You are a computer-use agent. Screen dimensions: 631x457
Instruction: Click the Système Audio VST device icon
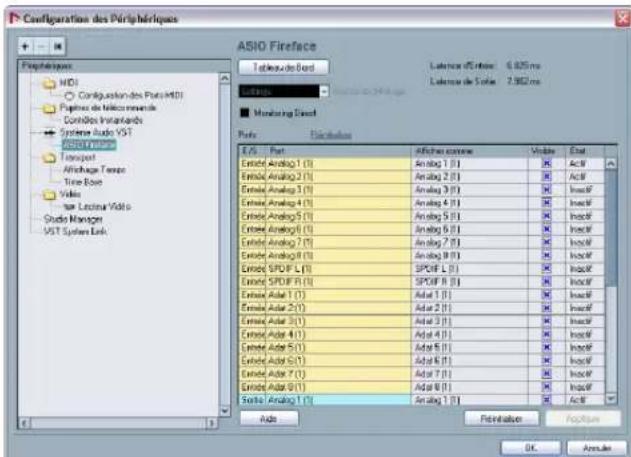click(x=49, y=133)
